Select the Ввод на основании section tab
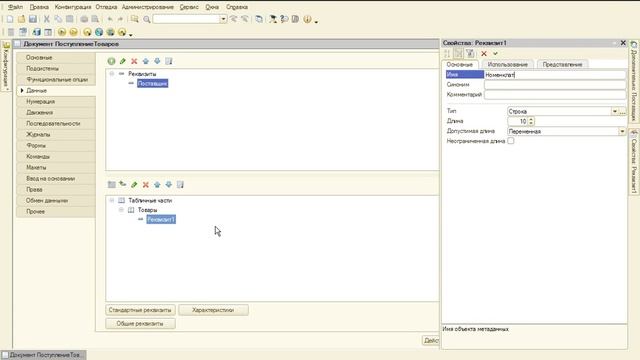The image size is (640, 360). [56, 179]
